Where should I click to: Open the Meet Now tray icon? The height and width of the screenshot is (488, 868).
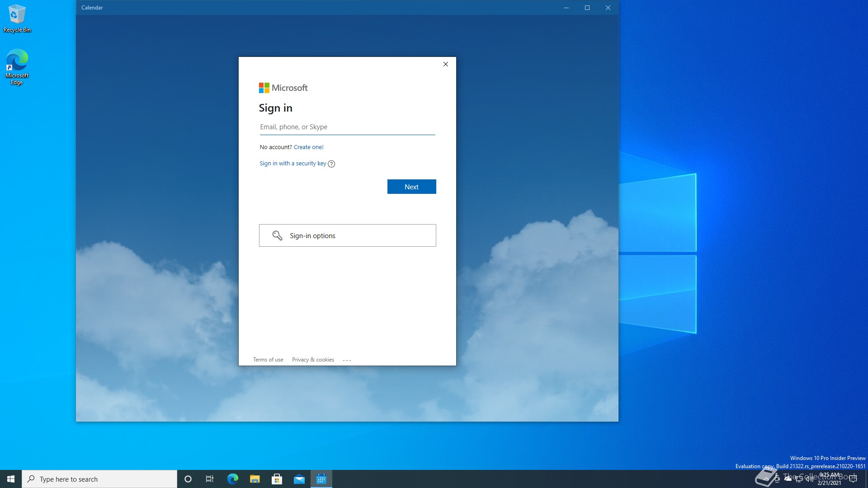coord(777,479)
